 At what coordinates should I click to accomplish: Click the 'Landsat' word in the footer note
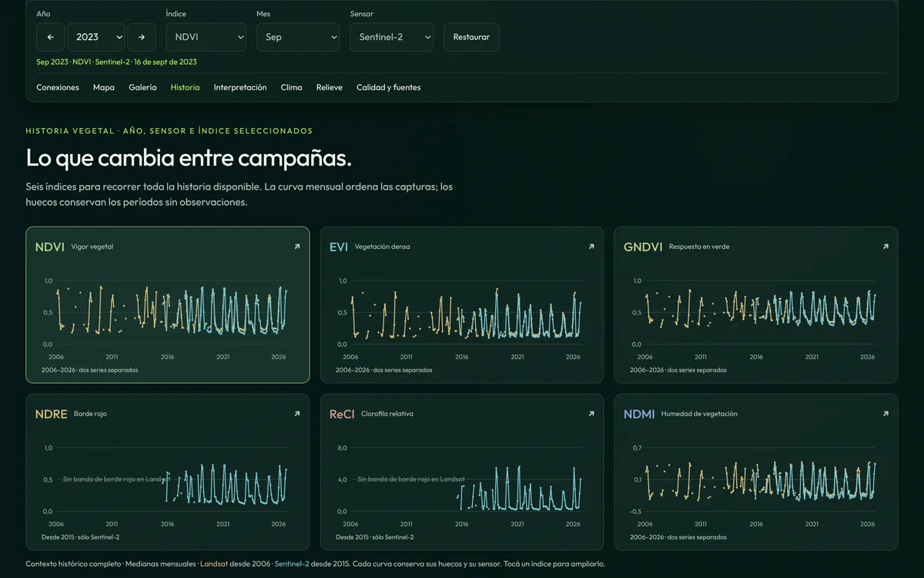[x=213, y=564]
